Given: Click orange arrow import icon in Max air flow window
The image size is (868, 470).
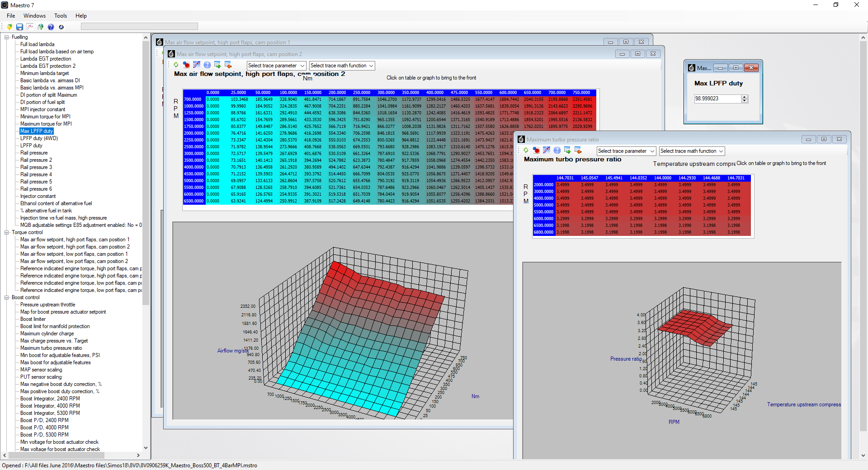Looking at the screenshot, I should click(x=228, y=65).
